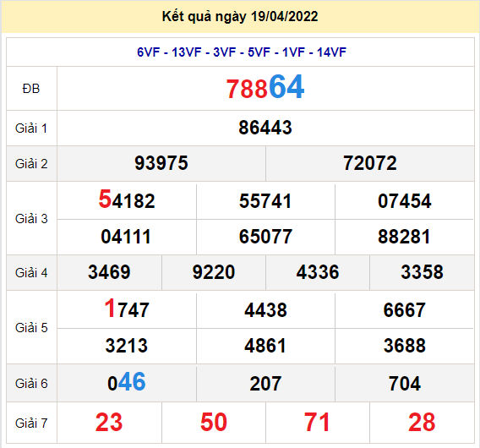Click the header 'Kết quả ngày 19/04/2022'
Image resolution: width=480 pixels, height=448 pixels.
click(x=240, y=17)
